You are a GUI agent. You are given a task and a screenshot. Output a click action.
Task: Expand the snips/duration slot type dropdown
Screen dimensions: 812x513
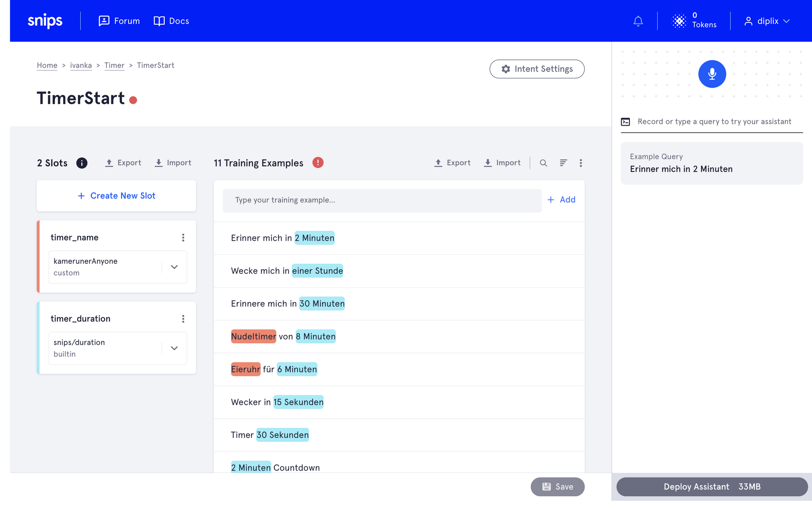(174, 348)
